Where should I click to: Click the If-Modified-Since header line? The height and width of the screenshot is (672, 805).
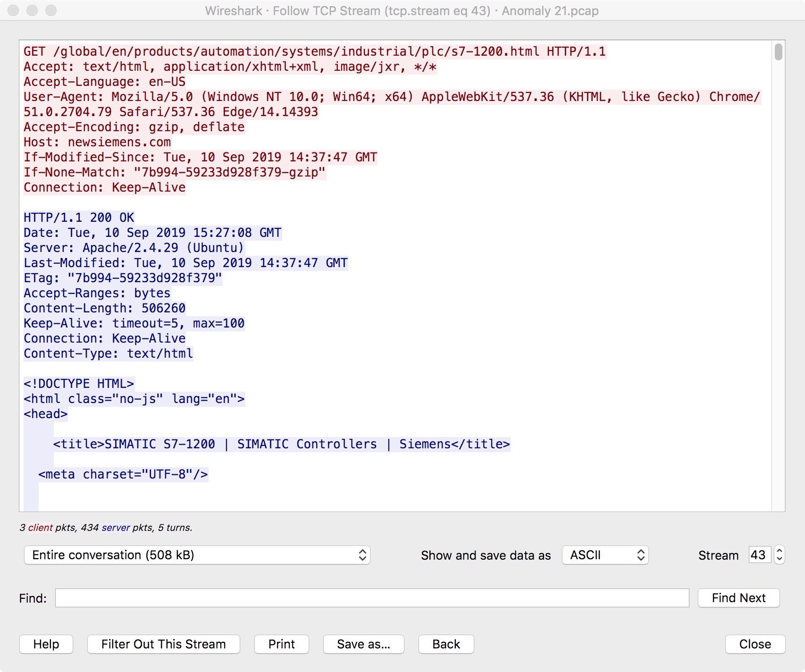click(201, 157)
